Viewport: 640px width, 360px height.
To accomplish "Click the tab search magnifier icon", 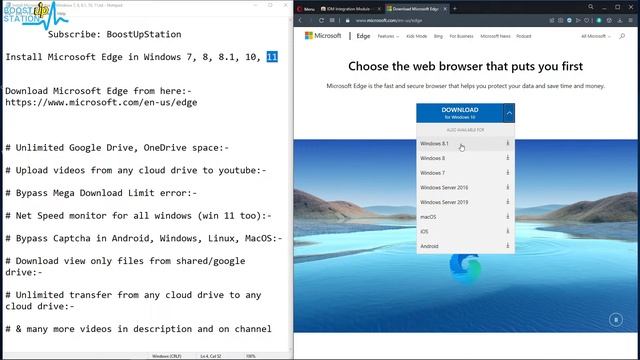I will (x=591, y=7).
